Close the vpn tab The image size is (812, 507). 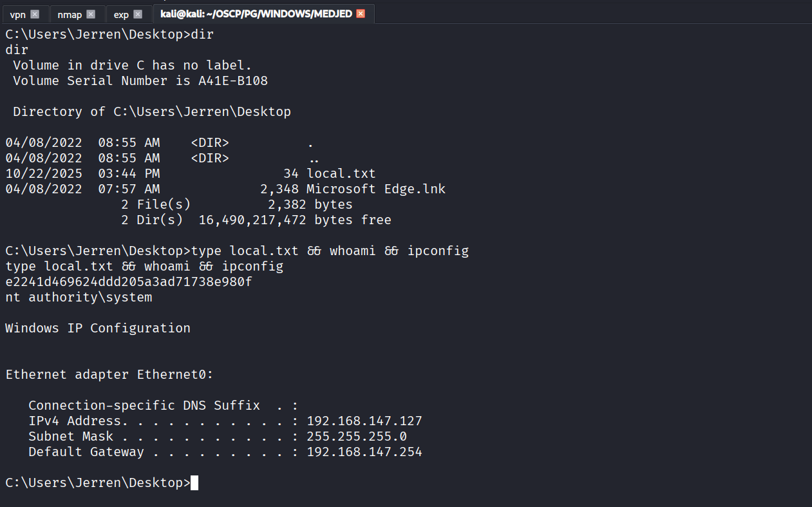[35, 14]
